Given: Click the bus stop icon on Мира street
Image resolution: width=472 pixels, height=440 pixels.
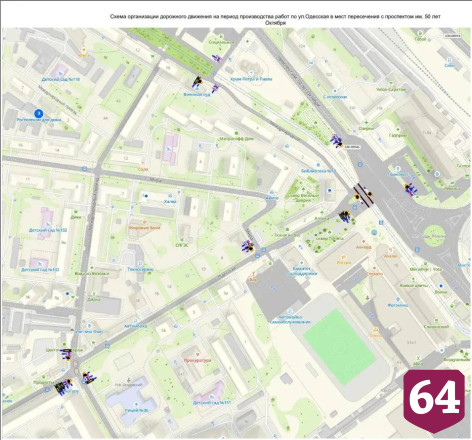Looking at the screenshot, I should coord(85,169).
